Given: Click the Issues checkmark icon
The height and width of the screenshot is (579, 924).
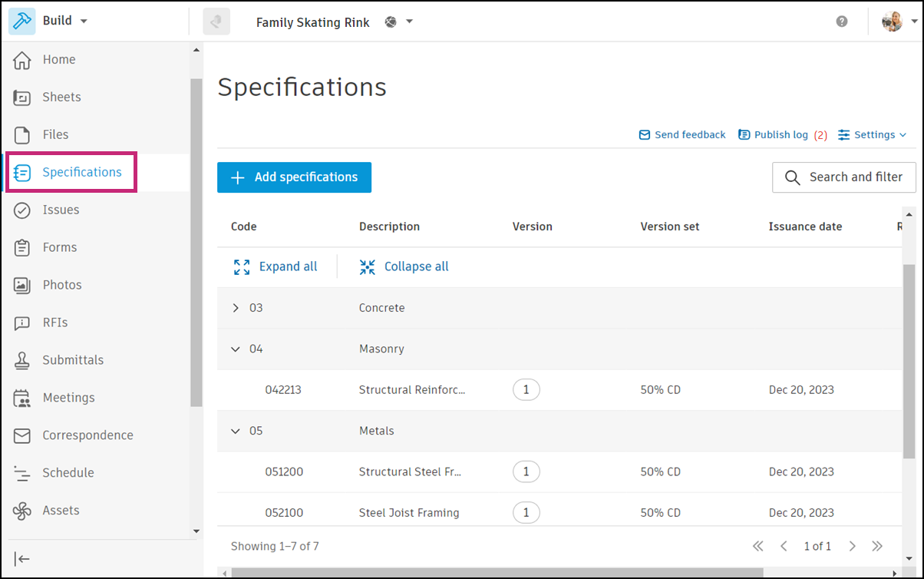Looking at the screenshot, I should coord(22,210).
